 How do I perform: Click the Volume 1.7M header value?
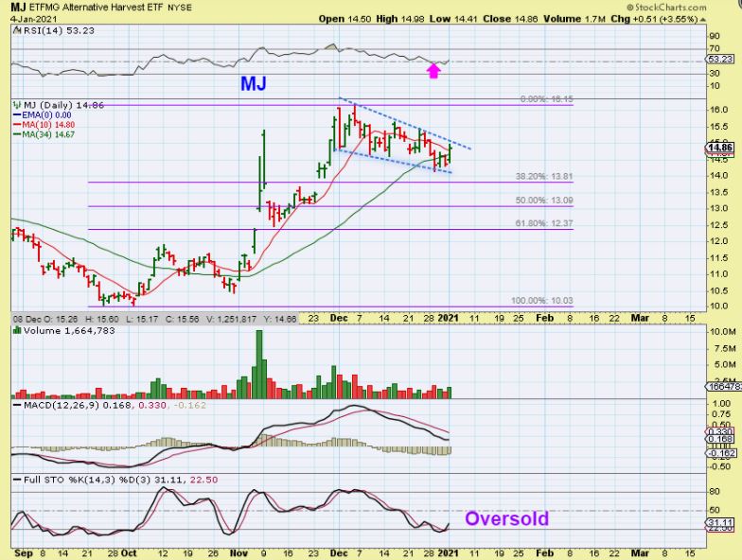coord(574,19)
